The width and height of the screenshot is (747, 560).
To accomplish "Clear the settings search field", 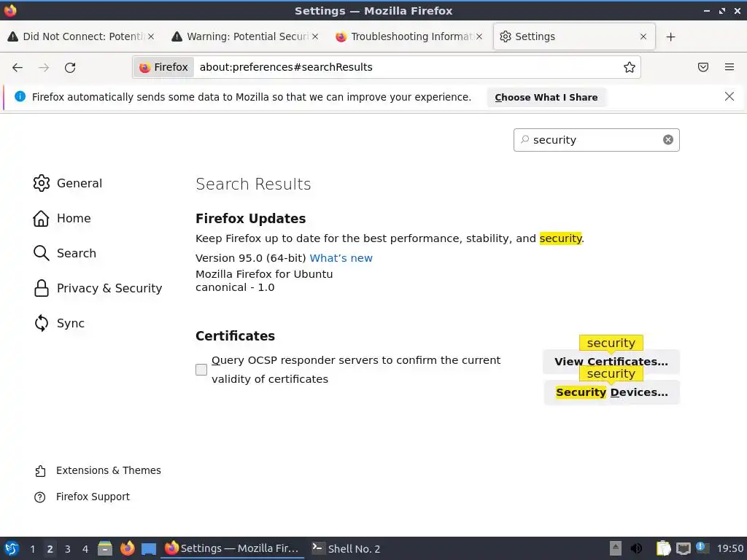I will pos(668,139).
